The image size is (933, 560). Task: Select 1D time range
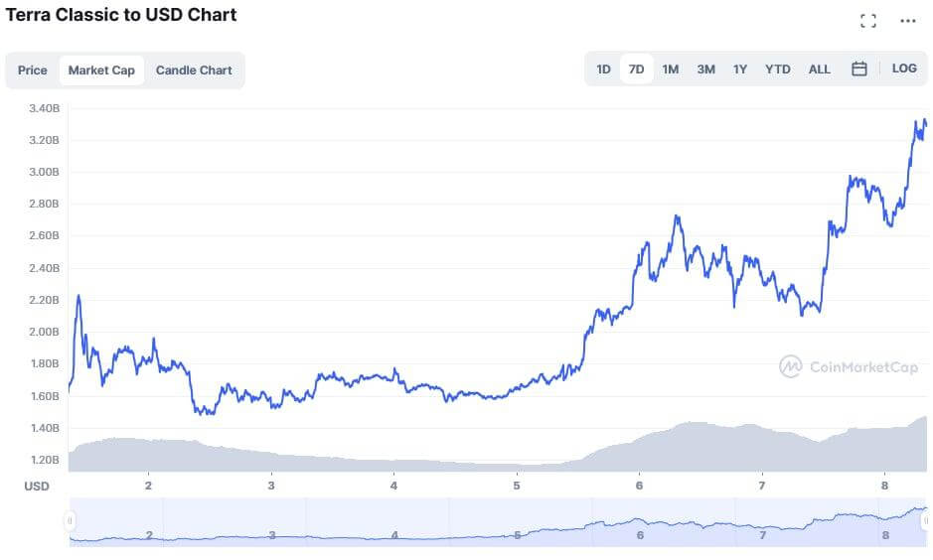click(x=603, y=70)
